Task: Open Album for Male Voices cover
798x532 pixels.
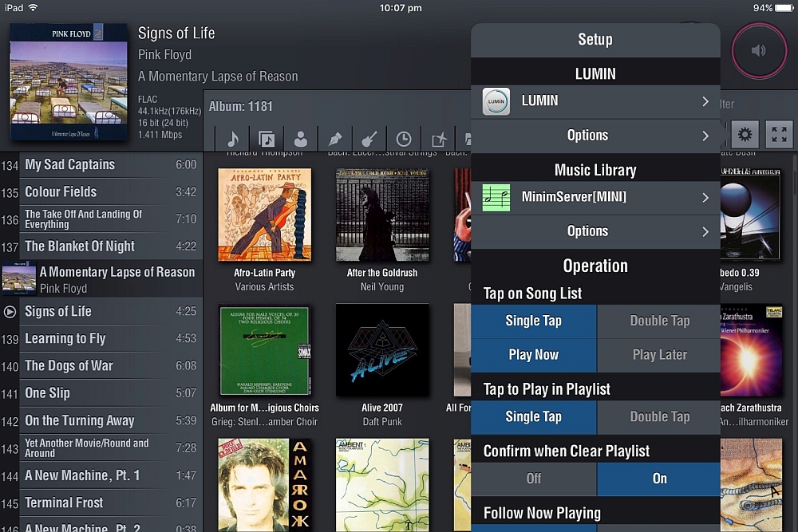Action: (x=265, y=350)
